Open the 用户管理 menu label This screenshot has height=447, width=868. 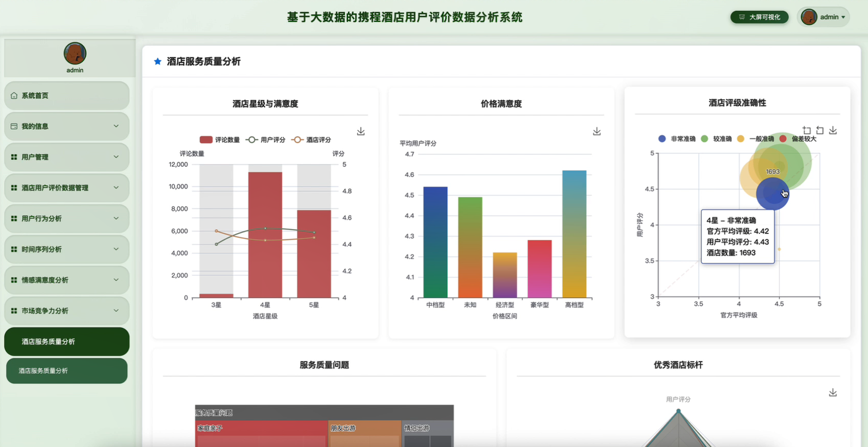click(35, 157)
